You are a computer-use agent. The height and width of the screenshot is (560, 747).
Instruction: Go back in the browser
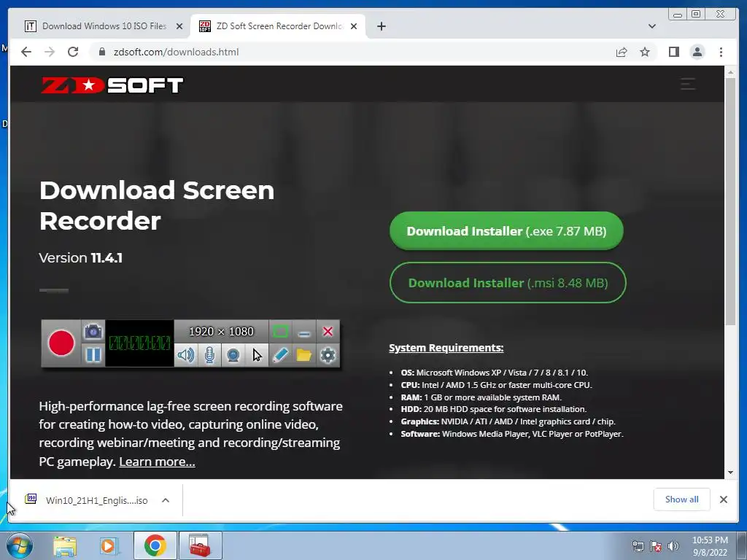pyautogui.click(x=26, y=52)
